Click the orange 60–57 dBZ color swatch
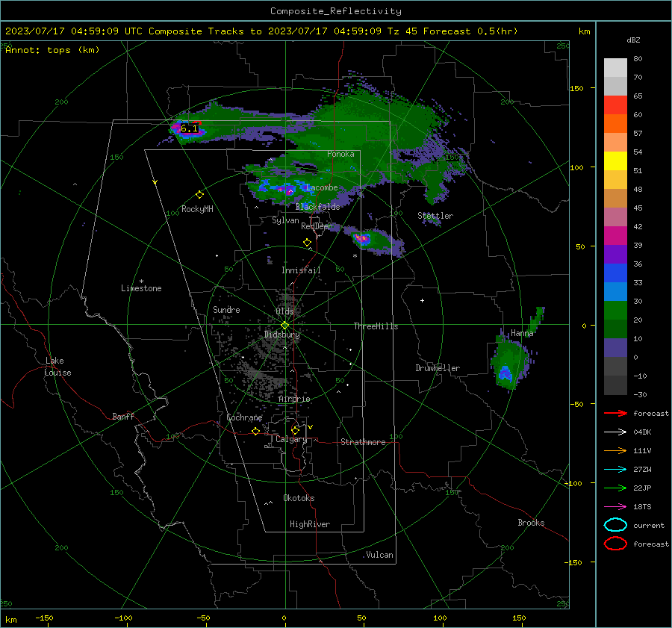 point(615,124)
